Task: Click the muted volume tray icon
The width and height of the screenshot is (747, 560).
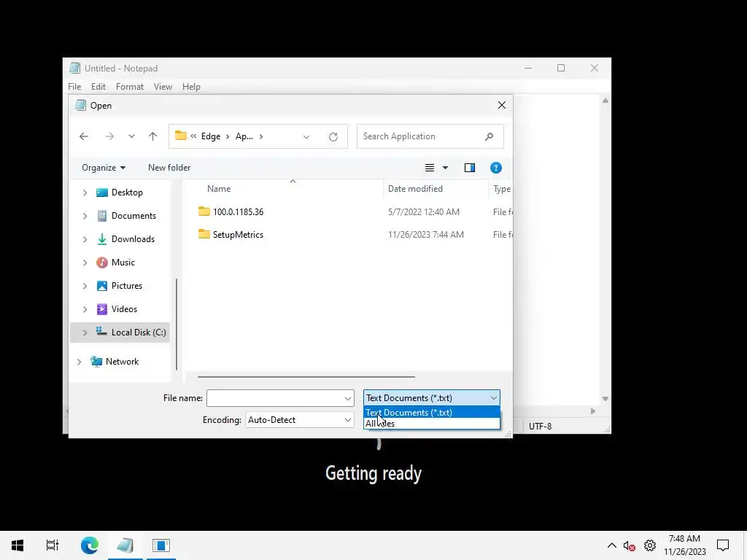Action: tap(630, 545)
